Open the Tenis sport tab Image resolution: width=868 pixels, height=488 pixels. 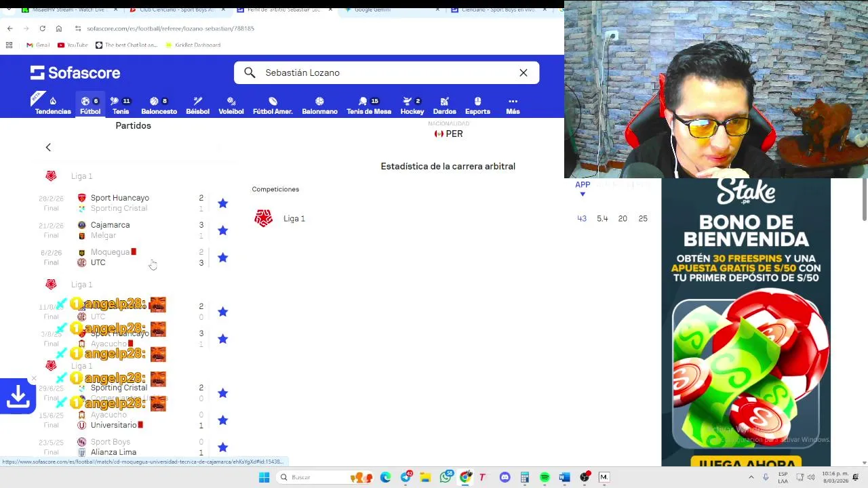point(121,105)
